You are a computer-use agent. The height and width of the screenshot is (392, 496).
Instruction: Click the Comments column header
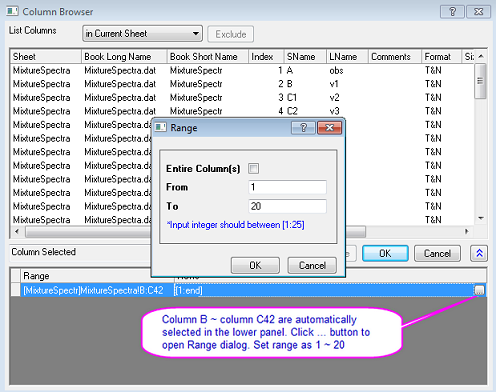pos(395,57)
